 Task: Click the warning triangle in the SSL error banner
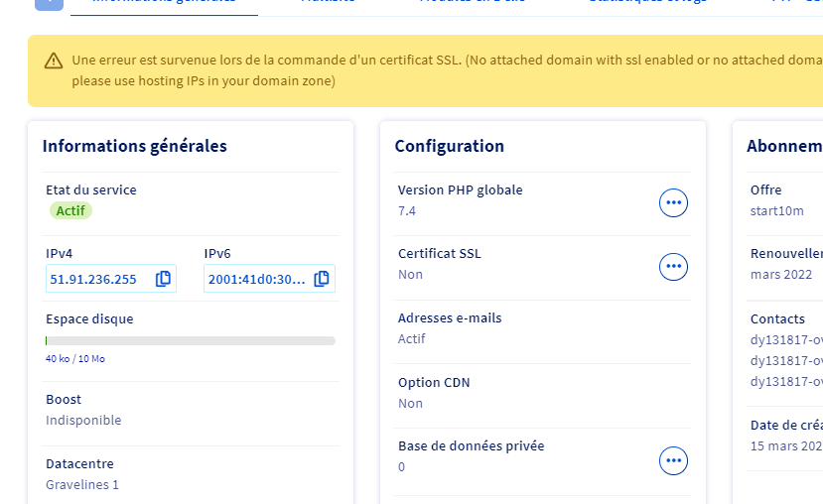point(54,62)
